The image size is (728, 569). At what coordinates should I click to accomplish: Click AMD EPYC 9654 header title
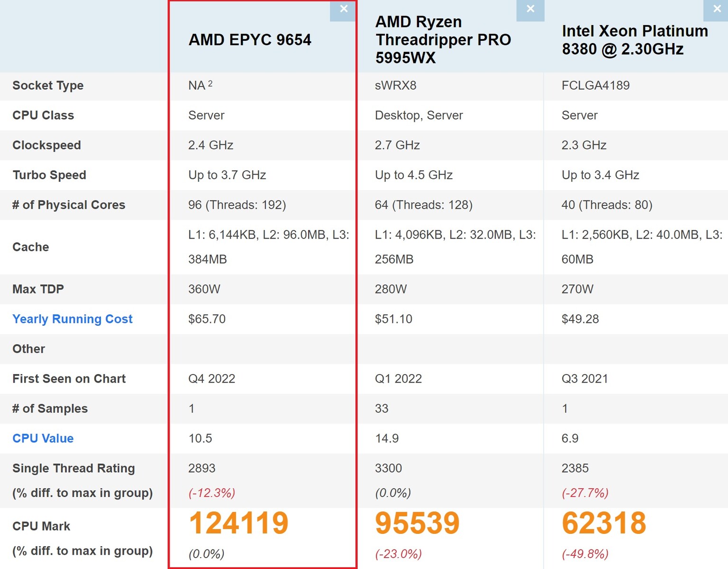tap(250, 40)
